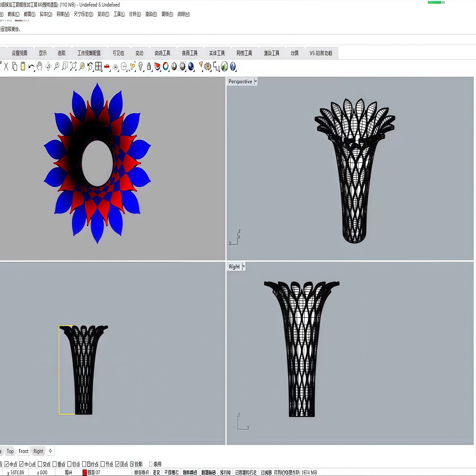Click the lock icon in toolbar

pyautogui.click(x=149, y=67)
